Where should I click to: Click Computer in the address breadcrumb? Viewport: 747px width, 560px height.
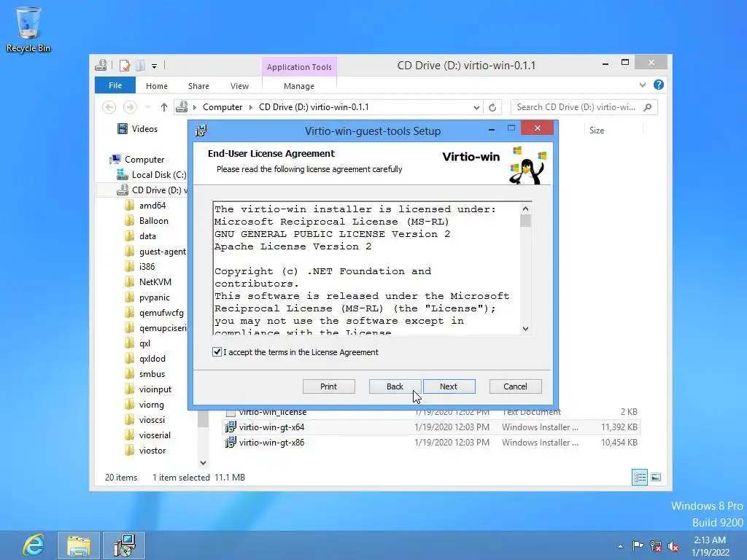tap(222, 107)
